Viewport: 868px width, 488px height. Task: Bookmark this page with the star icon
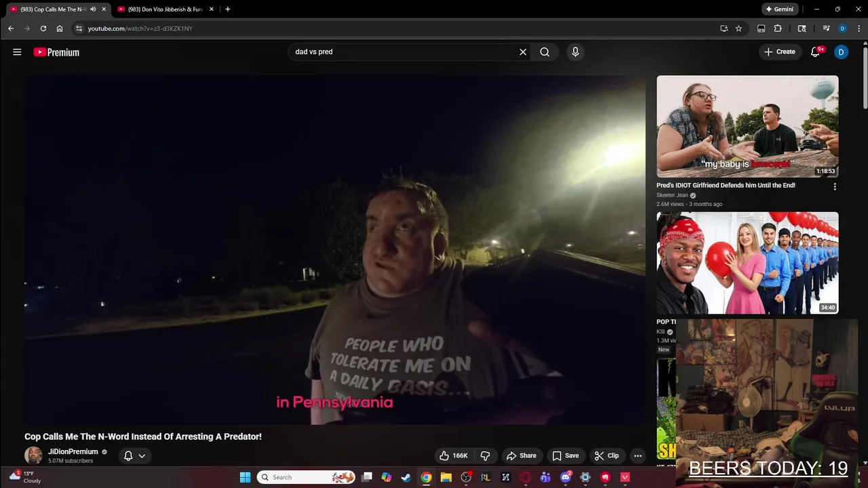(x=738, y=28)
